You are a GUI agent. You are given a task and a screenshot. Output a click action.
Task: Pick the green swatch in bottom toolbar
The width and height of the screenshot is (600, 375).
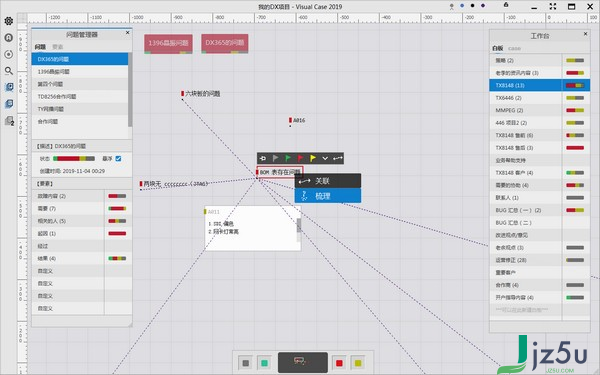tap(264, 363)
